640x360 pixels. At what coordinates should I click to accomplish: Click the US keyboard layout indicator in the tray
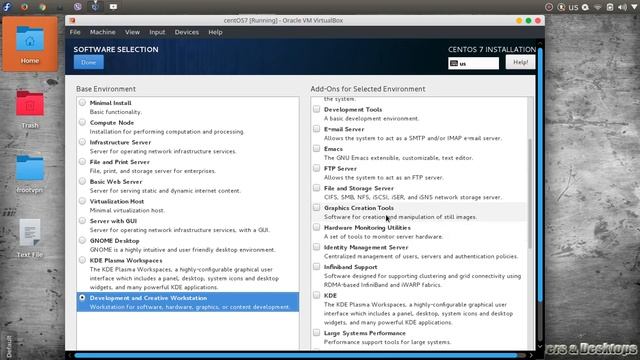pyautogui.click(x=573, y=7)
